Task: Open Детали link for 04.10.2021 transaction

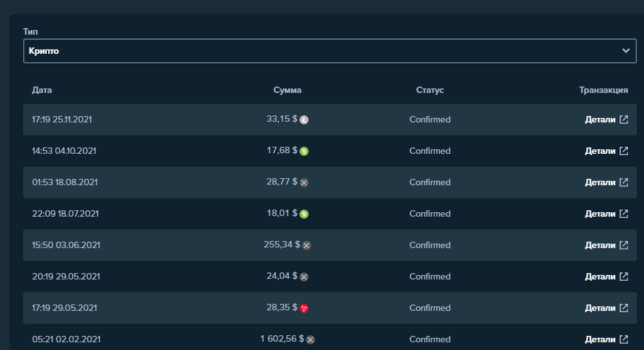Action: point(600,151)
